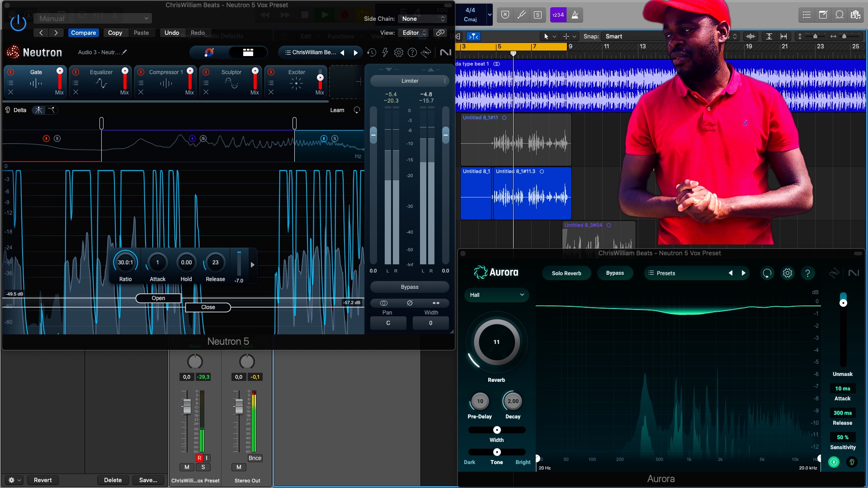Open Aurora settings gear icon
This screenshot has height=488, width=868.
[788, 273]
